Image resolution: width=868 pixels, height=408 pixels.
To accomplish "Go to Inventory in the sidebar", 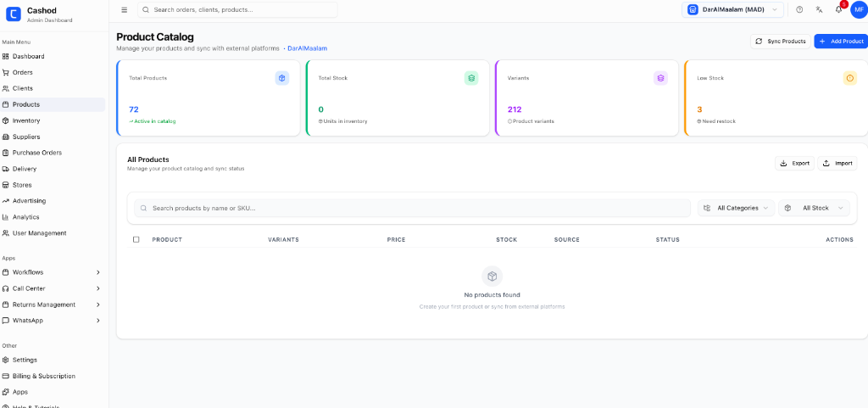I will pos(26,120).
